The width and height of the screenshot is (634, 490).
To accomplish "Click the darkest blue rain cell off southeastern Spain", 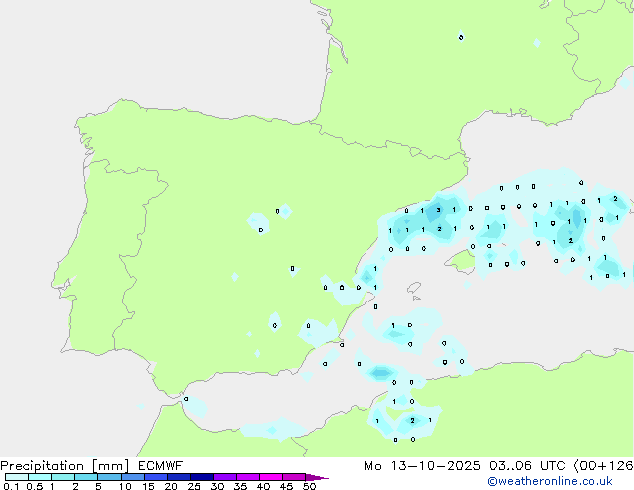I will (x=380, y=373).
